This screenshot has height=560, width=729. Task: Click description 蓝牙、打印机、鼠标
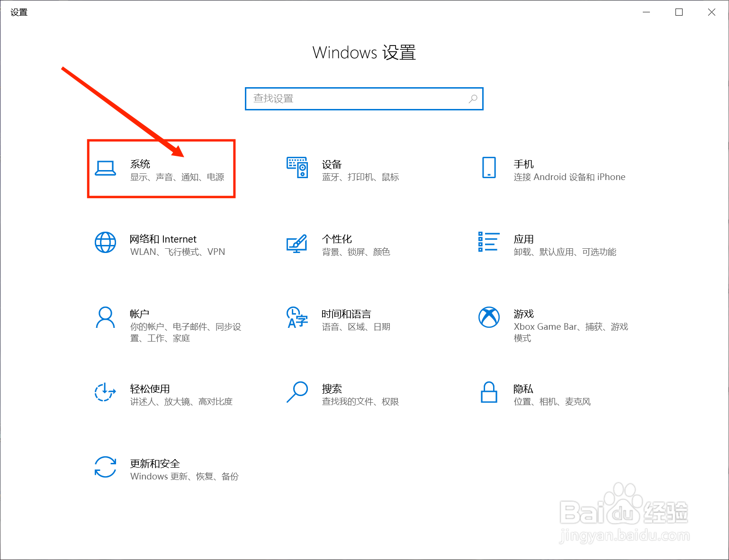coord(360,177)
